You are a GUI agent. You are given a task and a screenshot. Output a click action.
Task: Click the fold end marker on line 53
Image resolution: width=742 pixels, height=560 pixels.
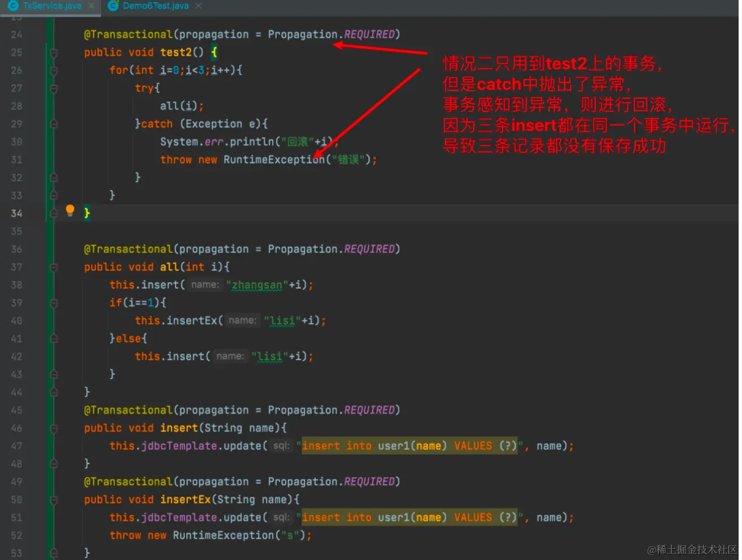(x=54, y=553)
